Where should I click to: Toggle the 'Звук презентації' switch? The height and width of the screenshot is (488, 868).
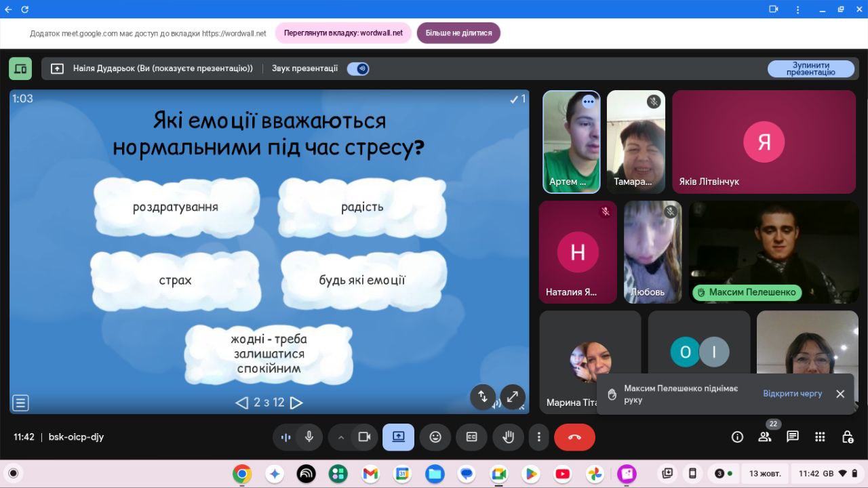click(x=358, y=68)
